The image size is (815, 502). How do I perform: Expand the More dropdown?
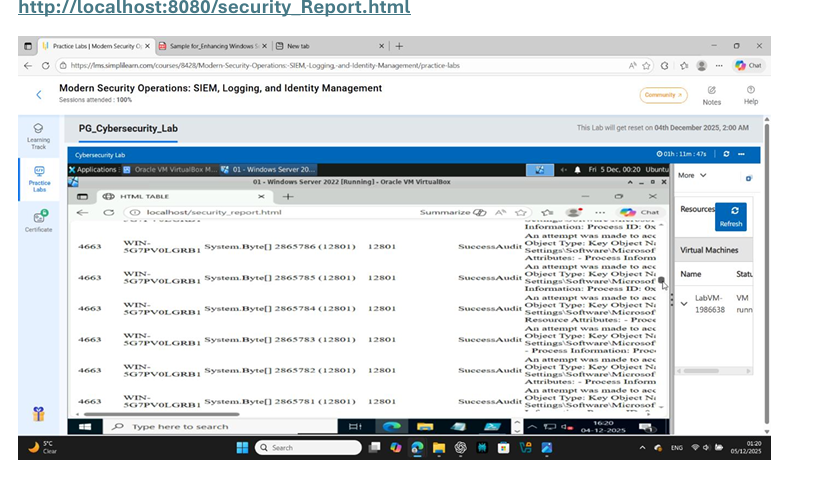692,176
